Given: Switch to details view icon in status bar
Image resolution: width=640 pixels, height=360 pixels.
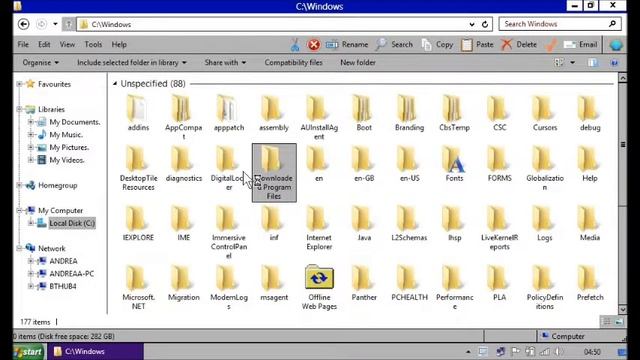Looking at the screenshot, I should pyautogui.click(x=607, y=322).
